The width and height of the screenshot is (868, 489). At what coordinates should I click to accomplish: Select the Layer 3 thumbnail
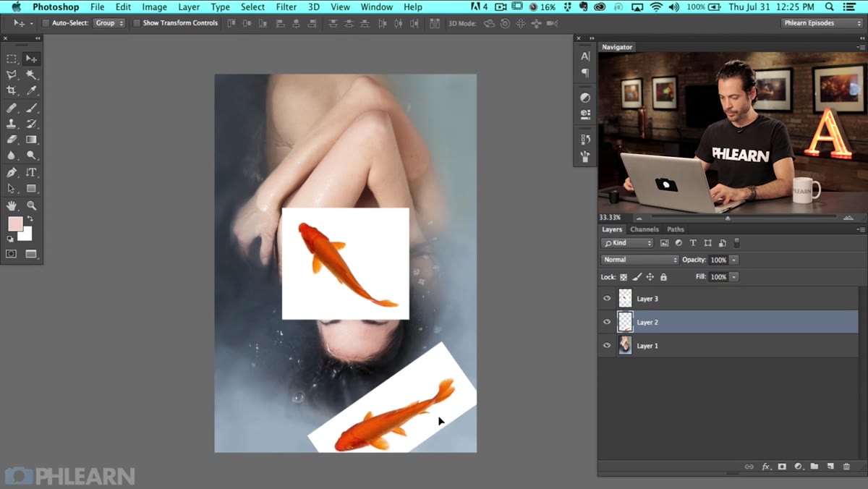pos(625,298)
